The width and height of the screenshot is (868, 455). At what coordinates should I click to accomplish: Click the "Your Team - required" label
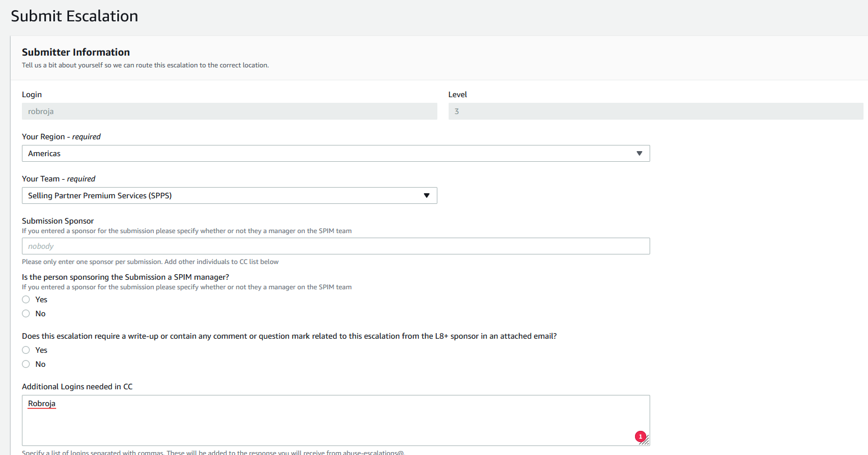(58, 179)
